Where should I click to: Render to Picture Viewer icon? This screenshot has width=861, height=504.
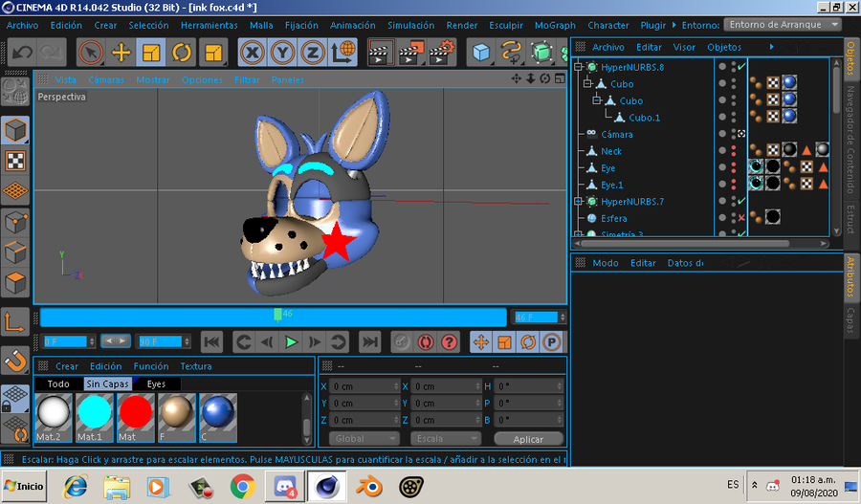[410, 53]
